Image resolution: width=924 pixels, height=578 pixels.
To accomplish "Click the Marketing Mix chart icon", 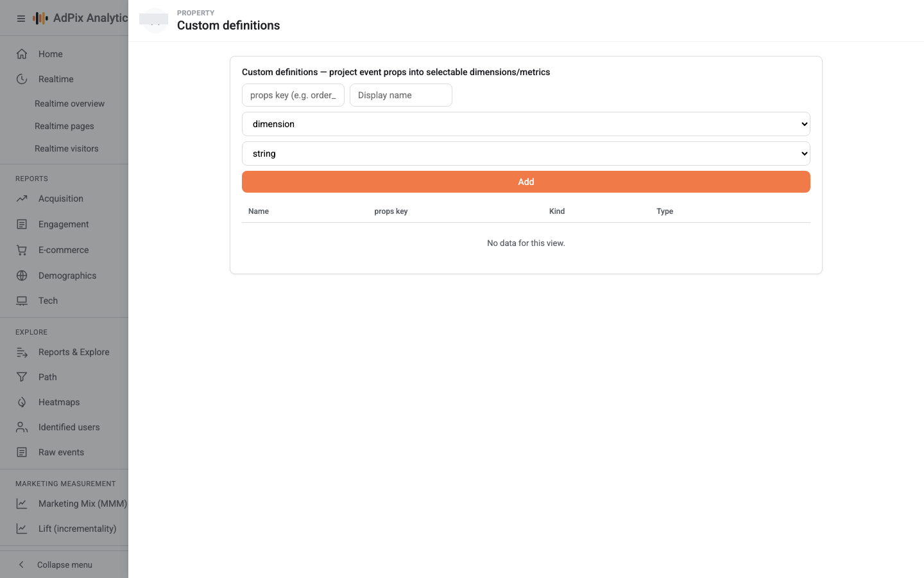I will pos(22,504).
